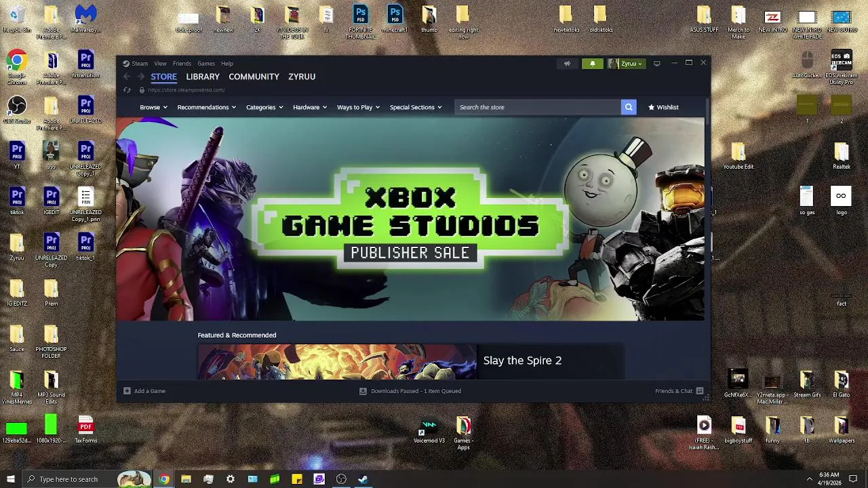The image size is (868, 488).
Task: Open Downloads Paused status in Steam
Action: coord(411,391)
